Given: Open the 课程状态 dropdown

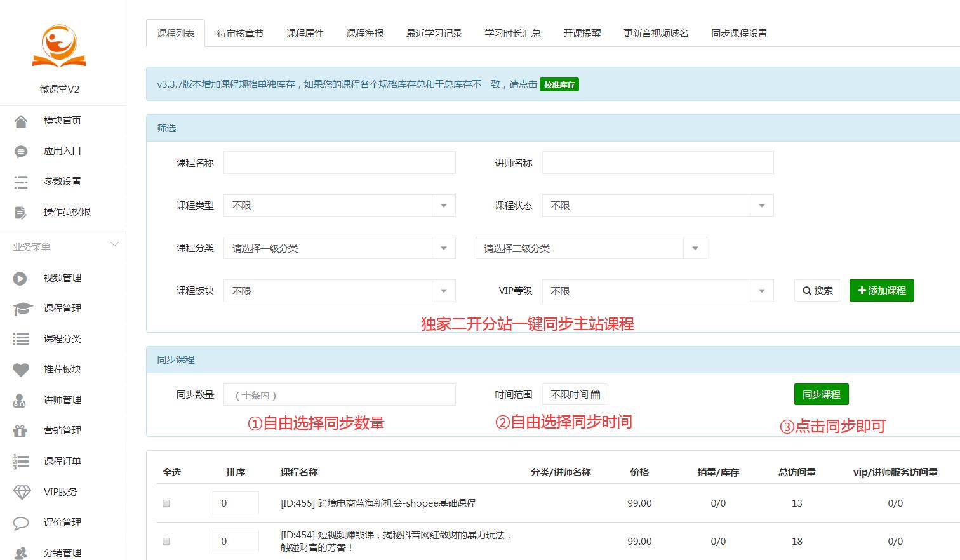Looking at the screenshot, I should click(658, 205).
